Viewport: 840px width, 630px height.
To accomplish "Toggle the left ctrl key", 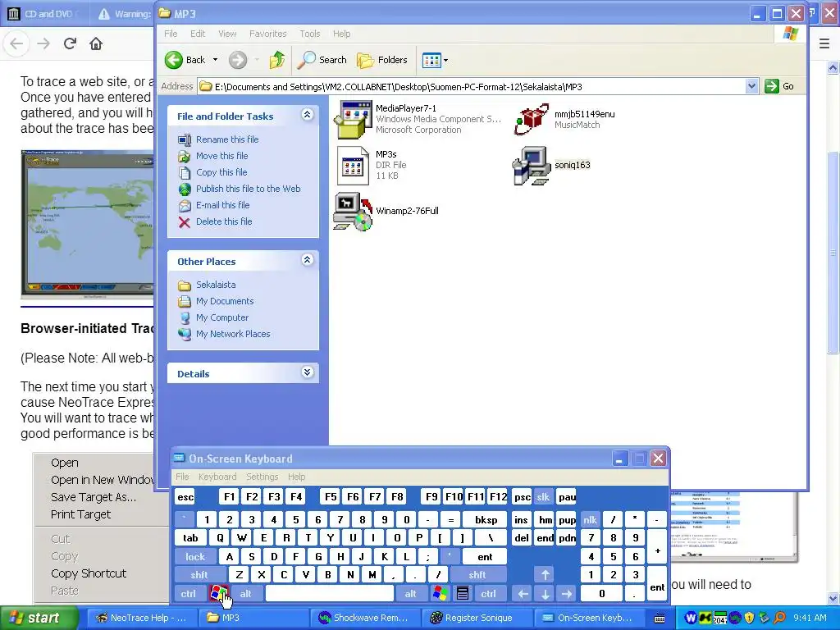I will pos(189,594).
